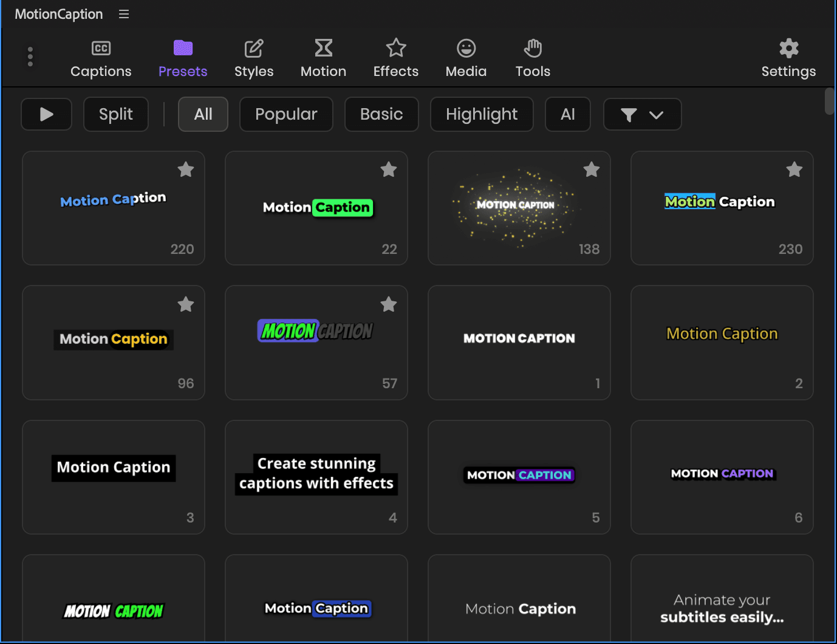Go to the Effects tab
The image size is (837, 644).
click(396, 59)
